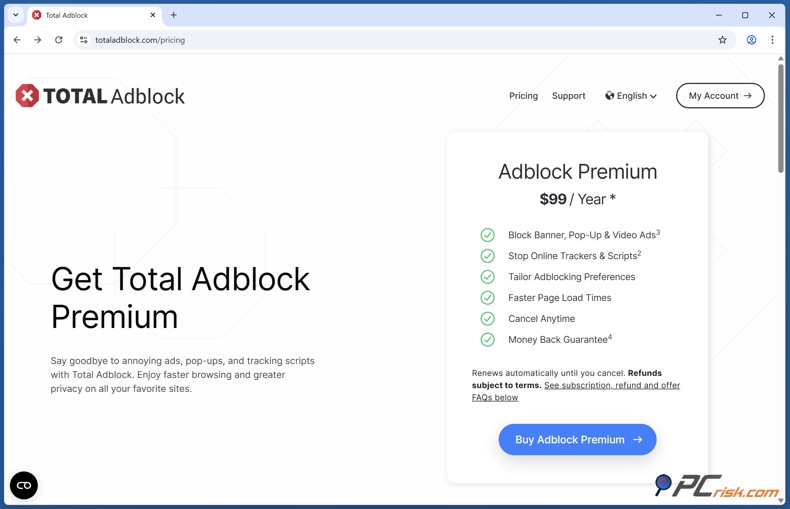
Task: Click checkmark beside Money Back Guarantee
Action: tap(487, 340)
